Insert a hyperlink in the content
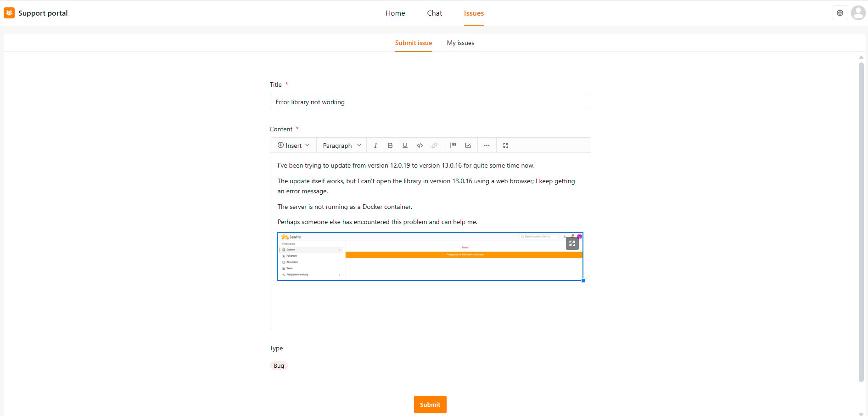 (434, 146)
